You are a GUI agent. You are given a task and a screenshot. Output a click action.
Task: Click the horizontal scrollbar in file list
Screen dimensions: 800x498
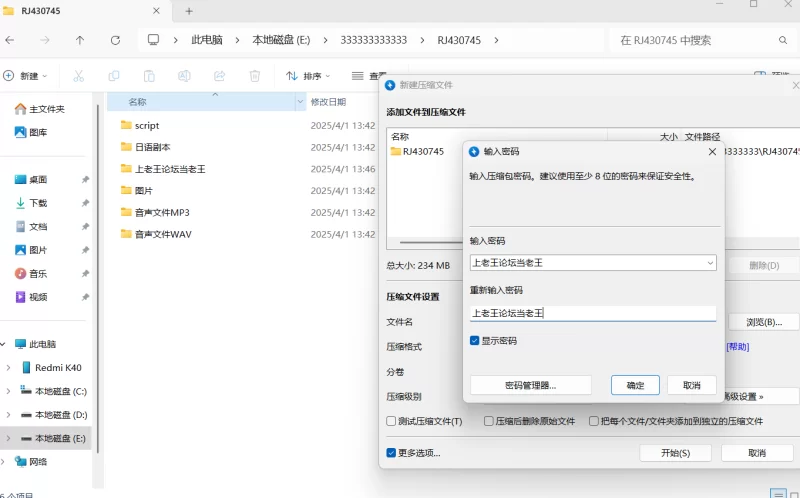(x=430, y=242)
